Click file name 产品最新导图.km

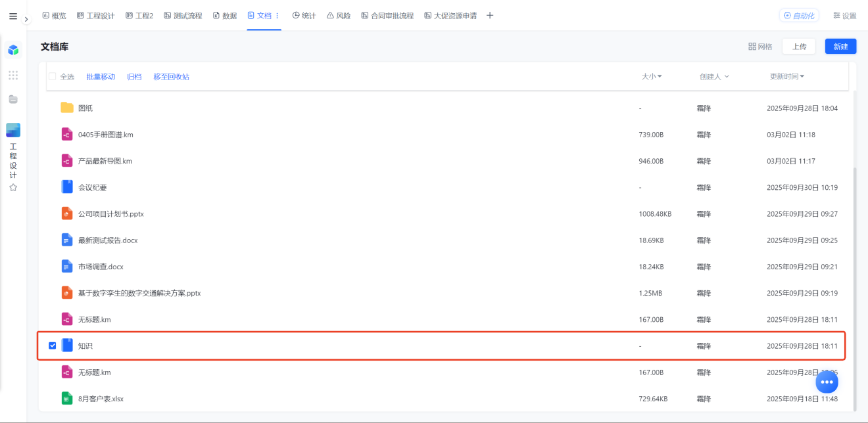click(x=105, y=161)
